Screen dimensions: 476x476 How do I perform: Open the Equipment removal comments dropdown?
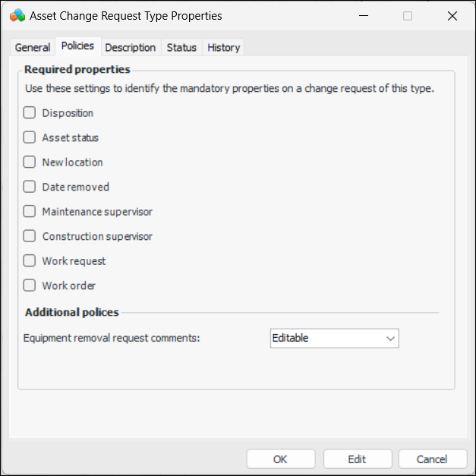pyautogui.click(x=335, y=338)
